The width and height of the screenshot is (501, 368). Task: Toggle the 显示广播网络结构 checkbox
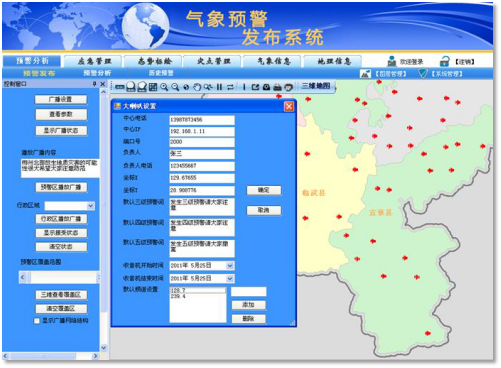pyautogui.click(x=37, y=321)
